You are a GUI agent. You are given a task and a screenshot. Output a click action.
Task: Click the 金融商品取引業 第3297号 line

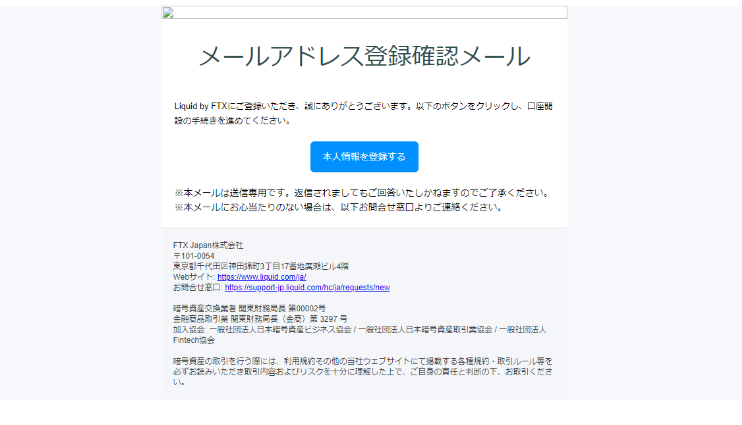point(260,319)
